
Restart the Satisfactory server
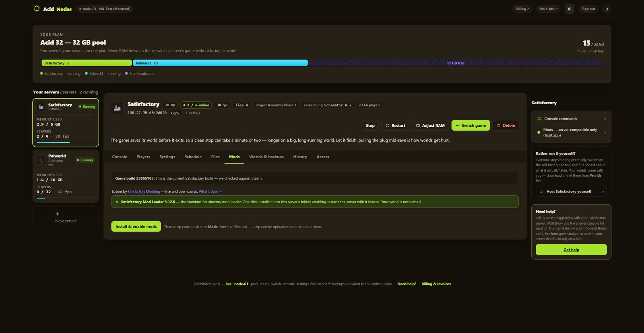pyautogui.click(x=395, y=125)
